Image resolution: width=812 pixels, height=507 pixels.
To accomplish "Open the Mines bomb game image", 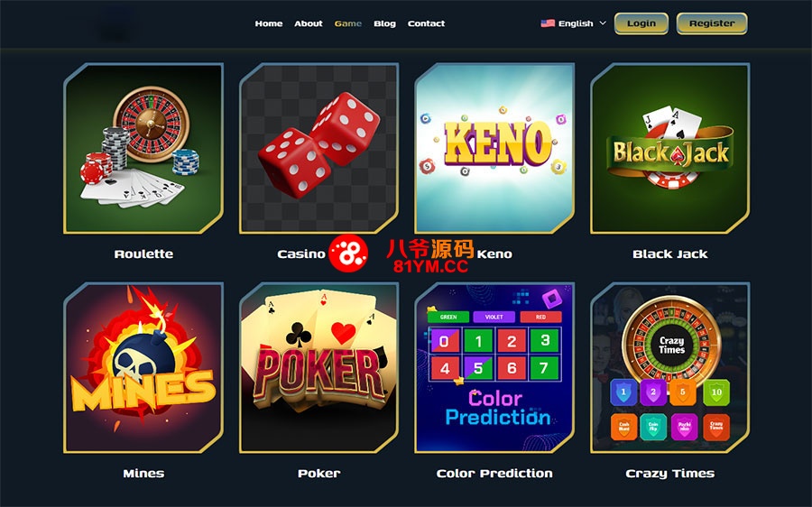I will point(143,368).
